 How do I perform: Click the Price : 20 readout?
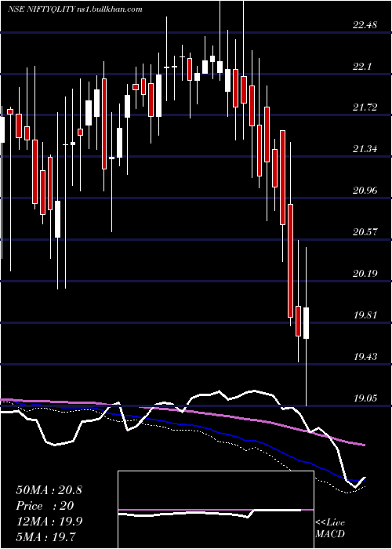click(45, 506)
